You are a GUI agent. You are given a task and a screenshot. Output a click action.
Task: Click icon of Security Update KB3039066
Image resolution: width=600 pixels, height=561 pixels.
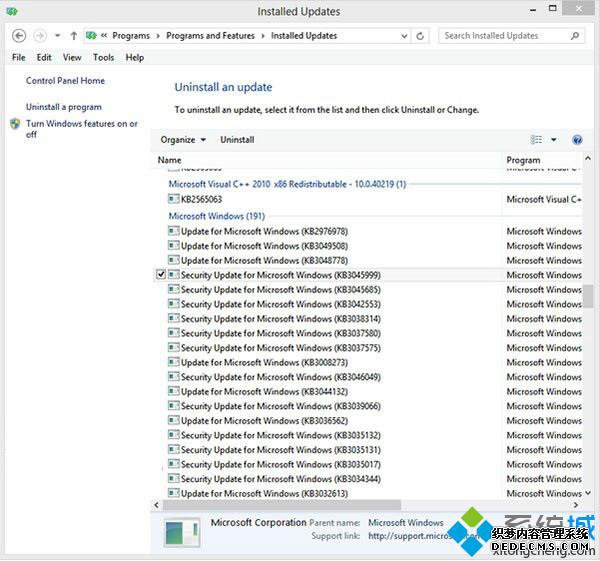[174, 406]
